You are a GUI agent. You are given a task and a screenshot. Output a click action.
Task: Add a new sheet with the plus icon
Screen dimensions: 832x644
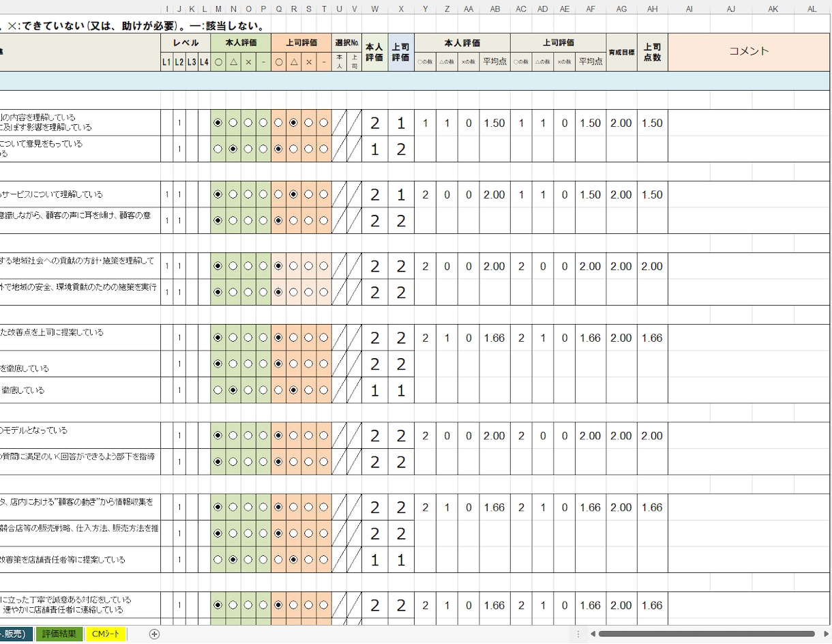click(x=155, y=634)
